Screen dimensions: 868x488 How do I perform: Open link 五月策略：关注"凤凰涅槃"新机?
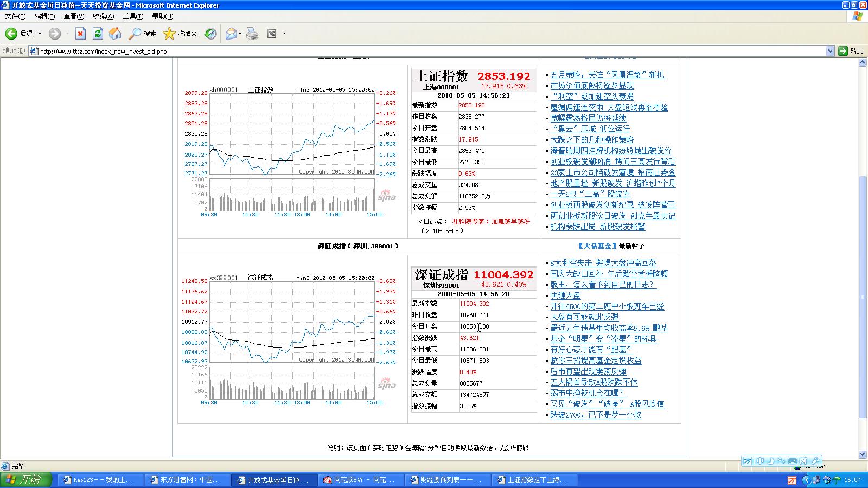pyautogui.click(x=607, y=75)
